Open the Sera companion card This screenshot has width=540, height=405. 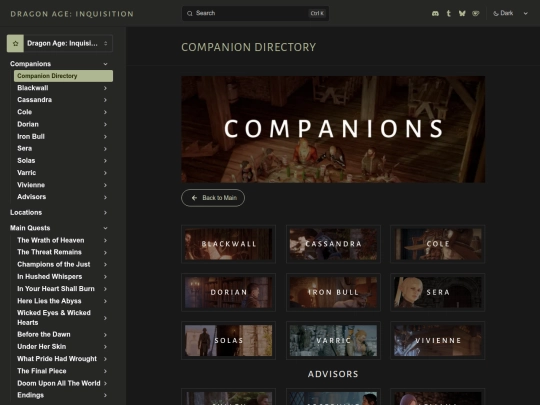438,292
